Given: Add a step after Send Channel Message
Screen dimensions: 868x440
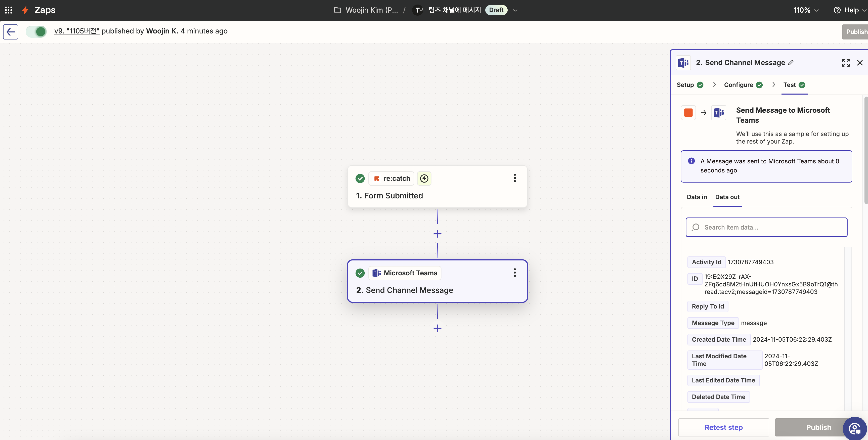Looking at the screenshot, I should pyautogui.click(x=437, y=328).
